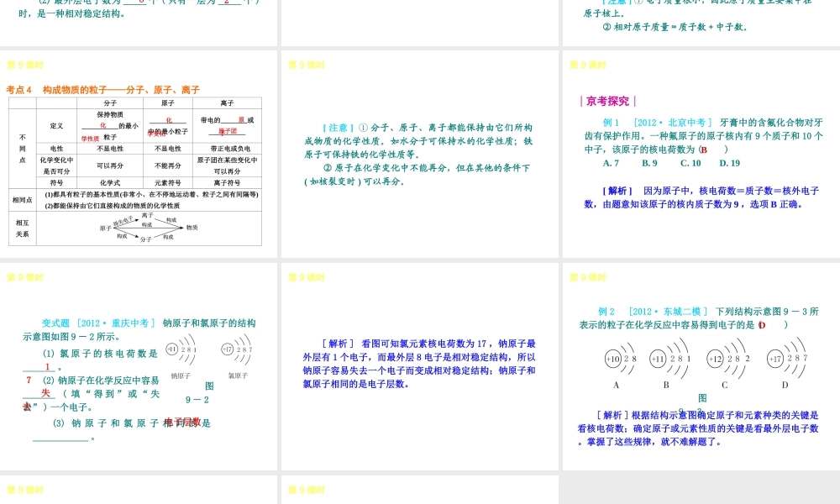Open the 京考探究 例1 北京中考 slide
840x504 pixels.
[701, 155]
